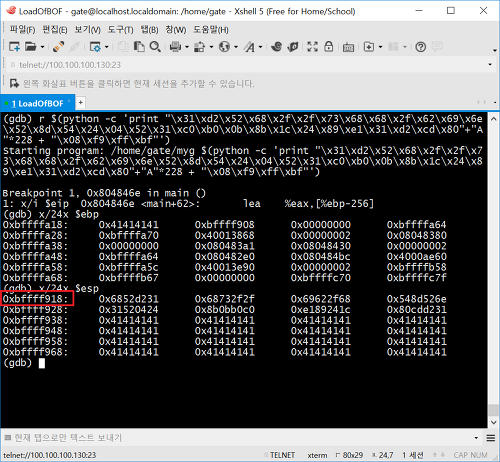
Task: Open session Properties gear icon
Action: (95, 47)
